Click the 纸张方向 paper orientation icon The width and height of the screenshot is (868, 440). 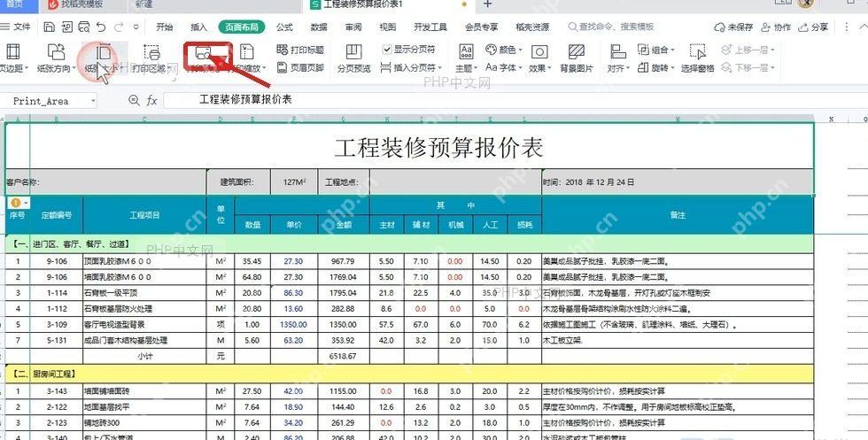click(x=56, y=52)
